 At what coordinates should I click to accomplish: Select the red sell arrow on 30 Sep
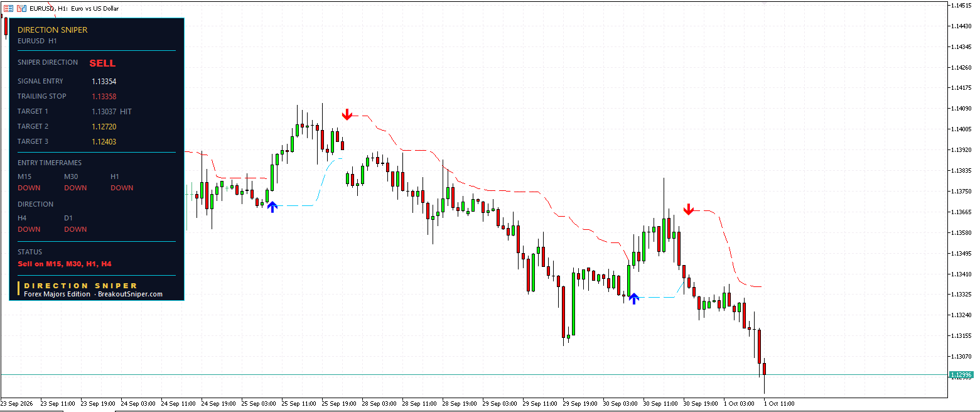[x=689, y=210]
